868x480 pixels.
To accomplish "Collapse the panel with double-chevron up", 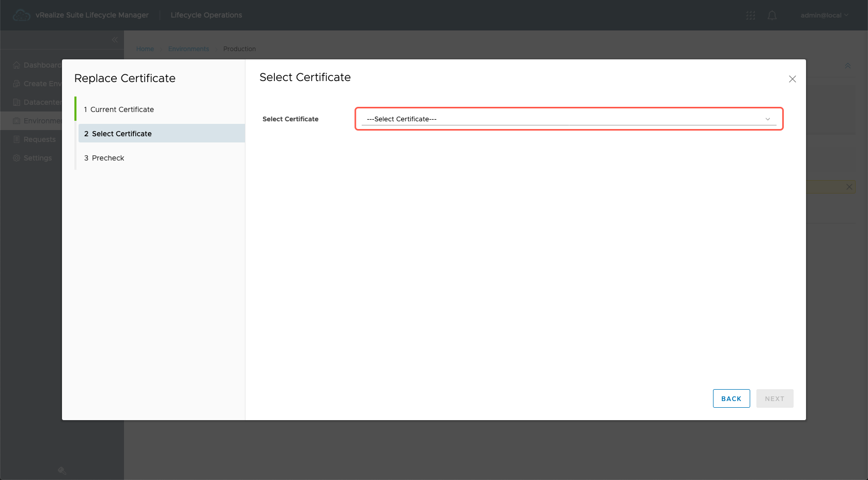I will 847,66.
